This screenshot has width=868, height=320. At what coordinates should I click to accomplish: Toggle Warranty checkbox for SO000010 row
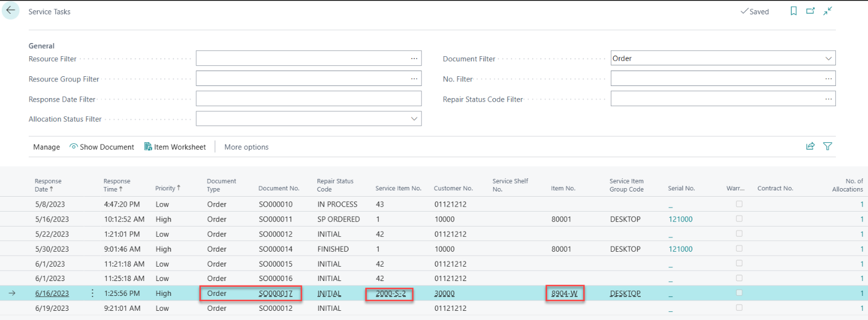pos(739,204)
